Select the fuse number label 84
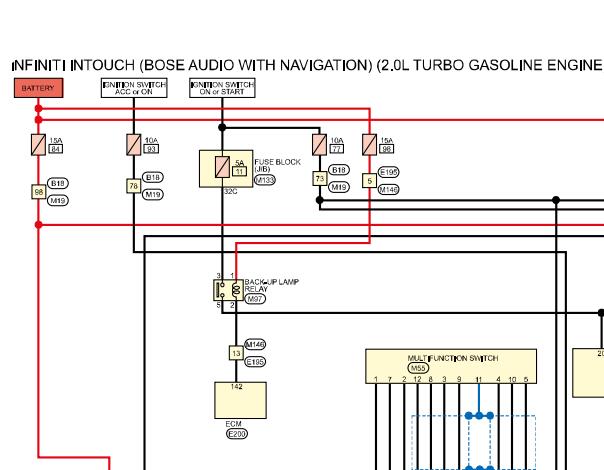The image size is (604, 470). 55,149
